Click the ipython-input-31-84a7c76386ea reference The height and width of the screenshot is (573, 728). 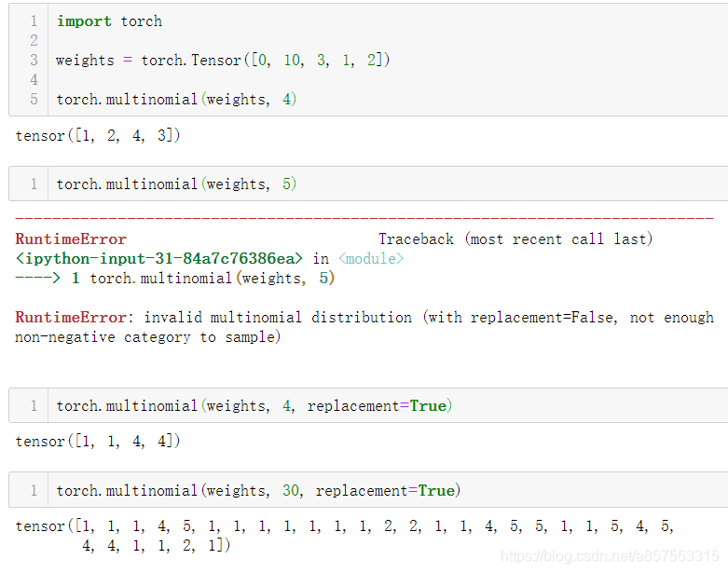[x=159, y=258]
